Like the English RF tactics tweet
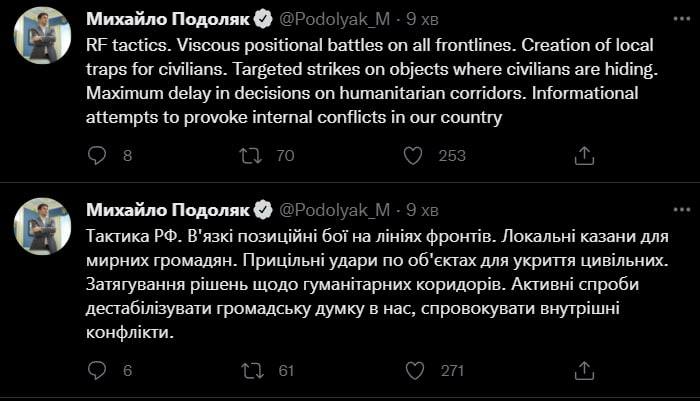Image resolution: width=700 pixels, height=401 pixels. (412, 155)
